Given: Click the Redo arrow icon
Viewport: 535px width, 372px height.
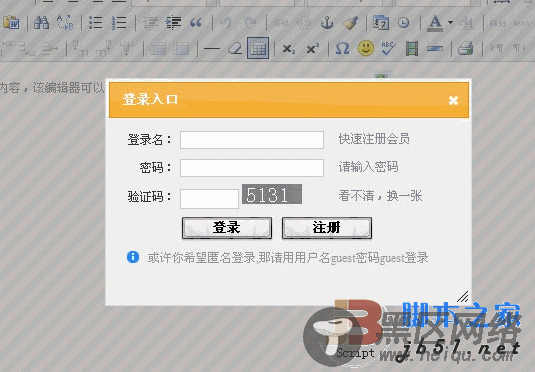Looking at the screenshot, I should [251, 23].
